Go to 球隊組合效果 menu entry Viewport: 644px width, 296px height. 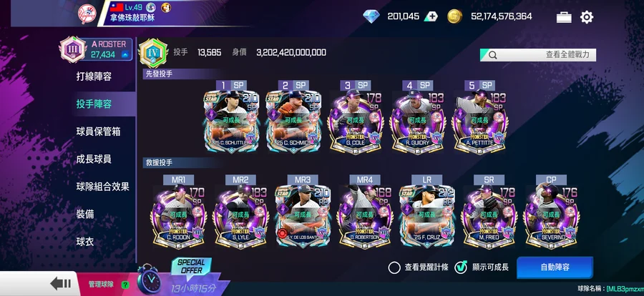tap(102, 187)
